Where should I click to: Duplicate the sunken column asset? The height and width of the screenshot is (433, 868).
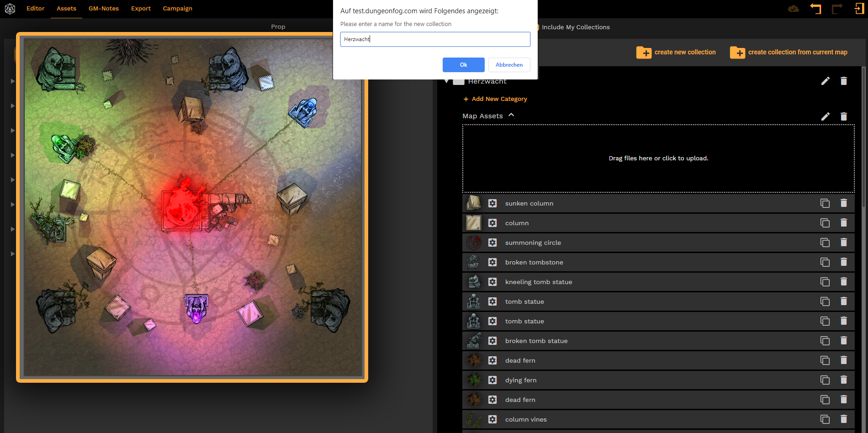pos(825,203)
